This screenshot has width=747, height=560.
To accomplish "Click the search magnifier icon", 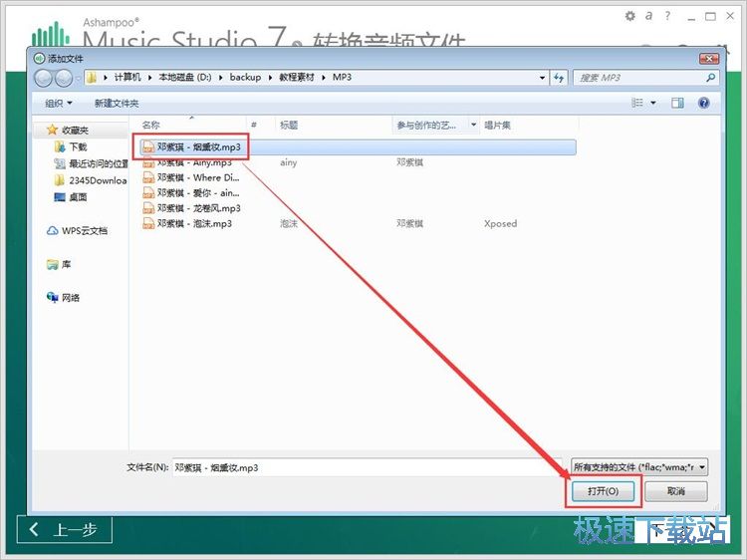I will tap(710, 77).
